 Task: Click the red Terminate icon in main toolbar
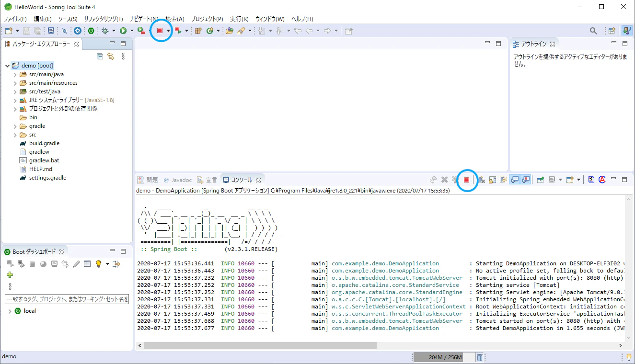(160, 31)
